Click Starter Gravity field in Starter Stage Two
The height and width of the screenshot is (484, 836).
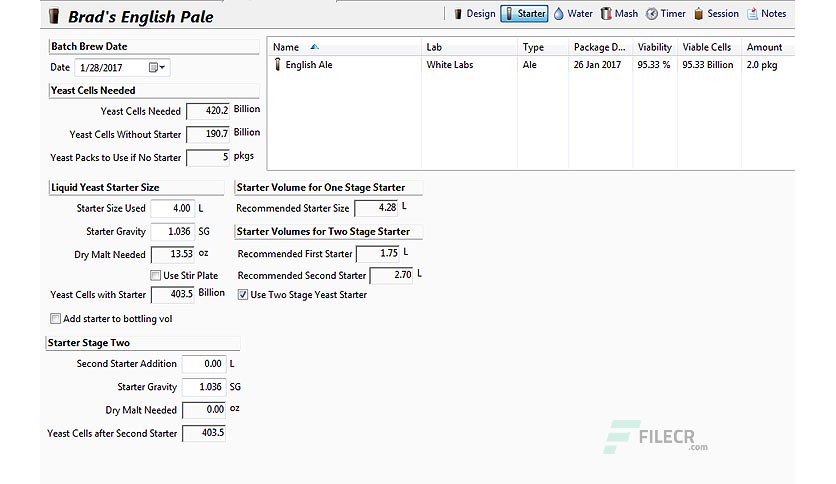(204, 387)
